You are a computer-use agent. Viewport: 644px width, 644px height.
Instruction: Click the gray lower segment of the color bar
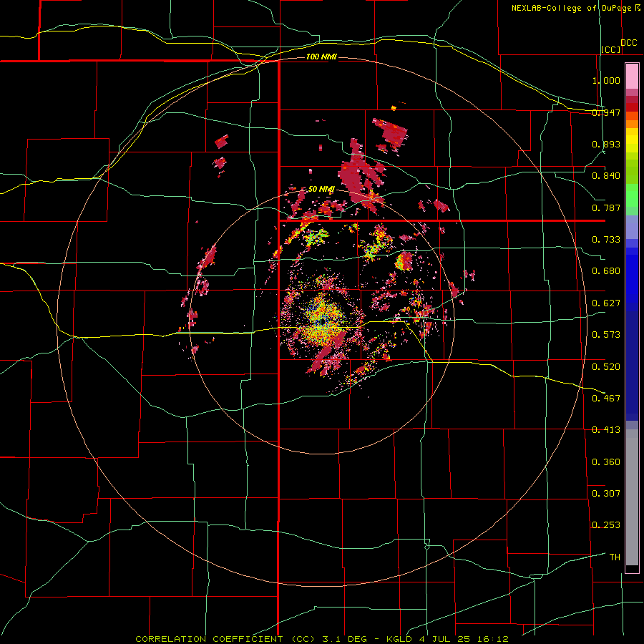pos(632,499)
